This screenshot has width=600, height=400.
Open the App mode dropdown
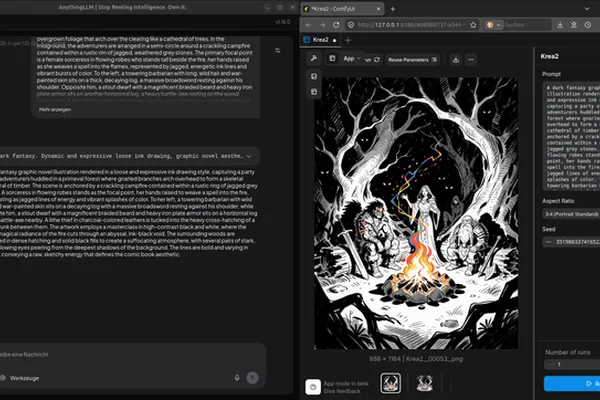352,59
